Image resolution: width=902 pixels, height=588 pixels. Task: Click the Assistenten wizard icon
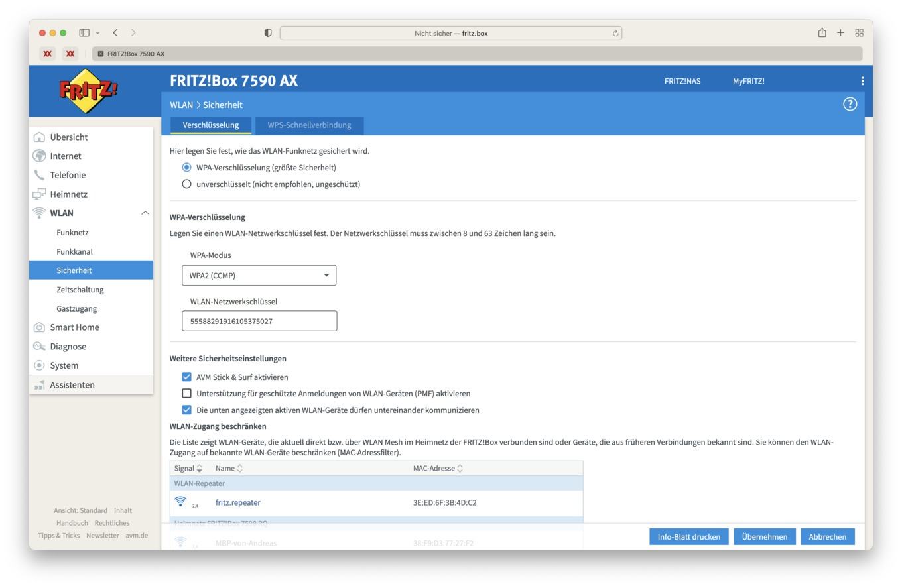point(39,385)
